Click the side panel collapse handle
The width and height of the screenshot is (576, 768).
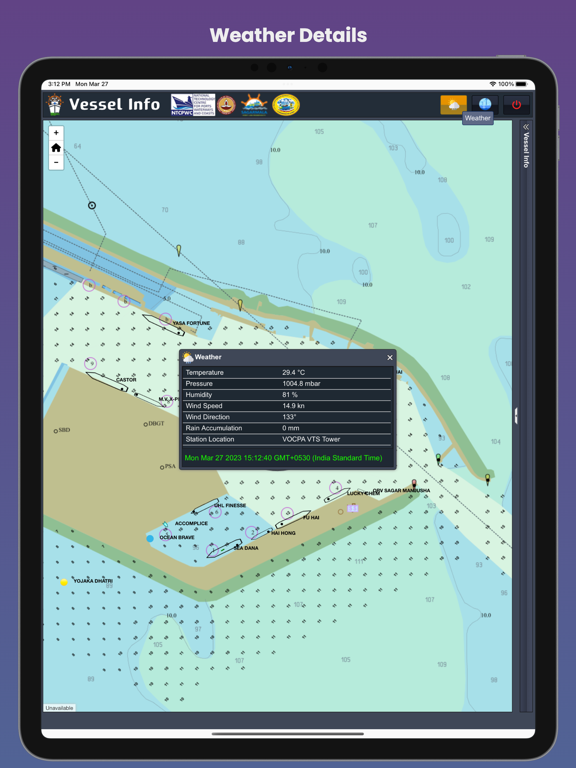516,415
